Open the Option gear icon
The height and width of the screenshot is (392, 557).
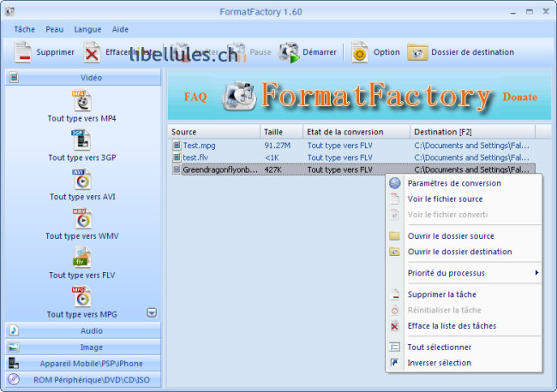(360, 52)
